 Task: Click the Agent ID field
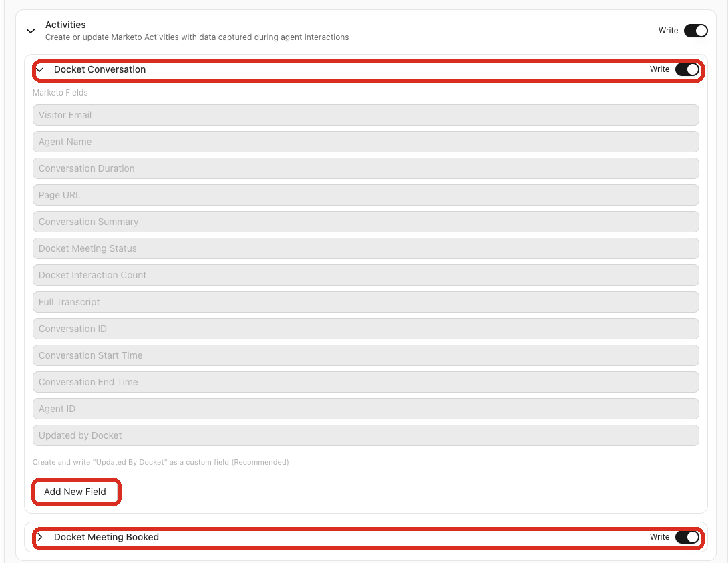[366, 409]
